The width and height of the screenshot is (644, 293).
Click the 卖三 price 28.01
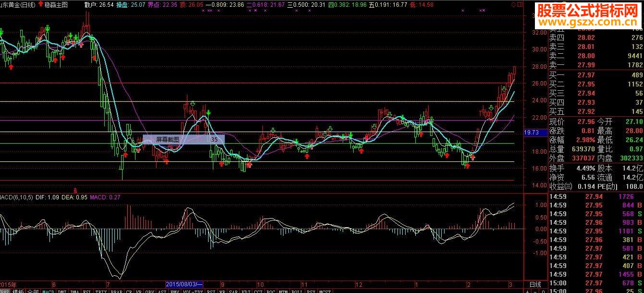click(586, 47)
